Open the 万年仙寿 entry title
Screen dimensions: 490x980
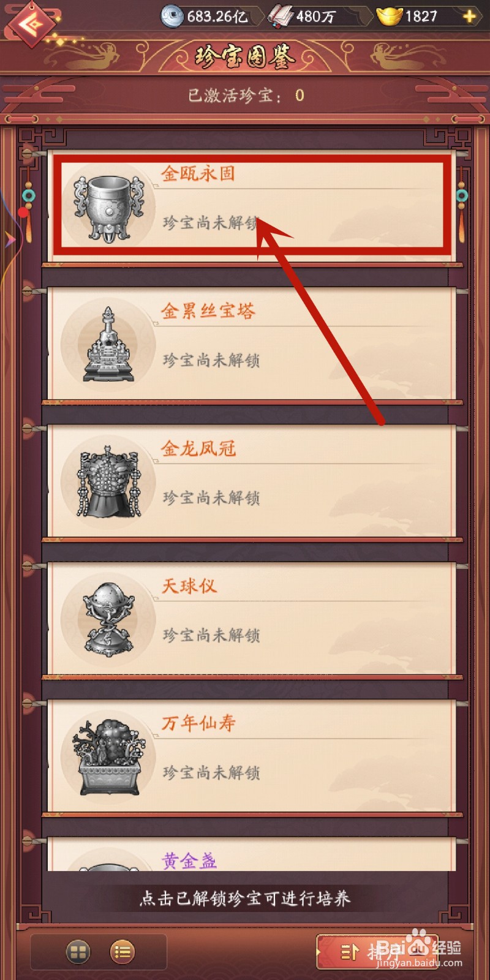pyautogui.click(x=198, y=723)
